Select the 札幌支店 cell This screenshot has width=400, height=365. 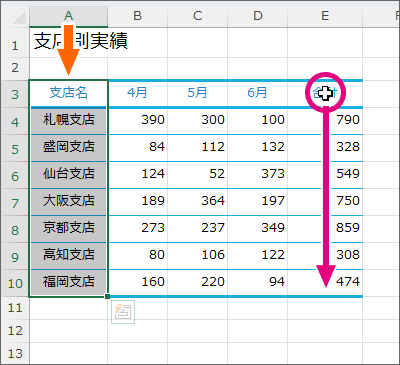pyautogui.click(x=68, y=121)
